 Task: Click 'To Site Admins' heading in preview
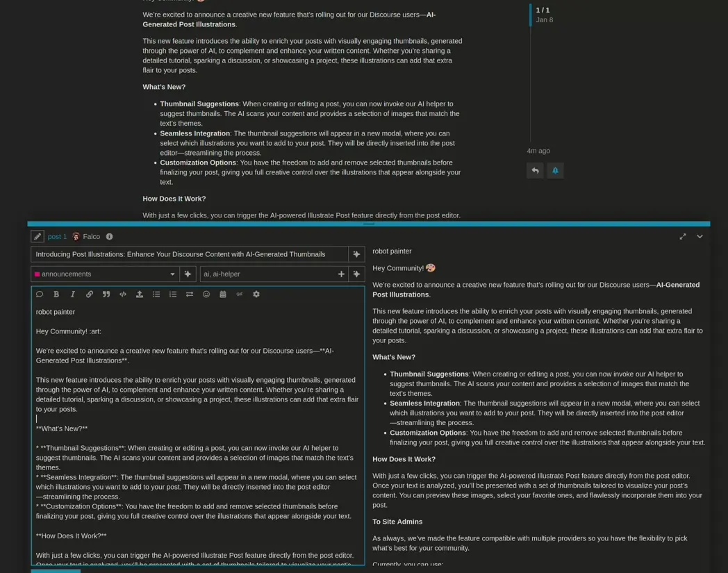click(x=397, y=522)
